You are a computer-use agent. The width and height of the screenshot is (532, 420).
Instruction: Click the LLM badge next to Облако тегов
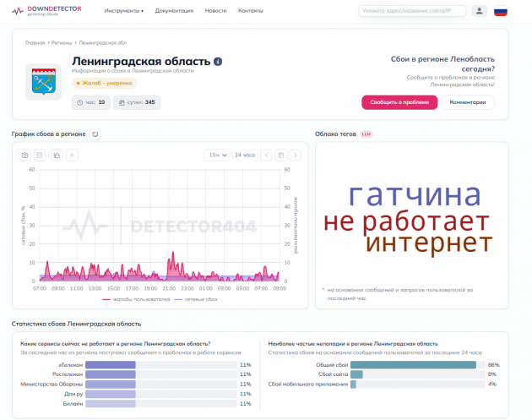click(366, 134)
